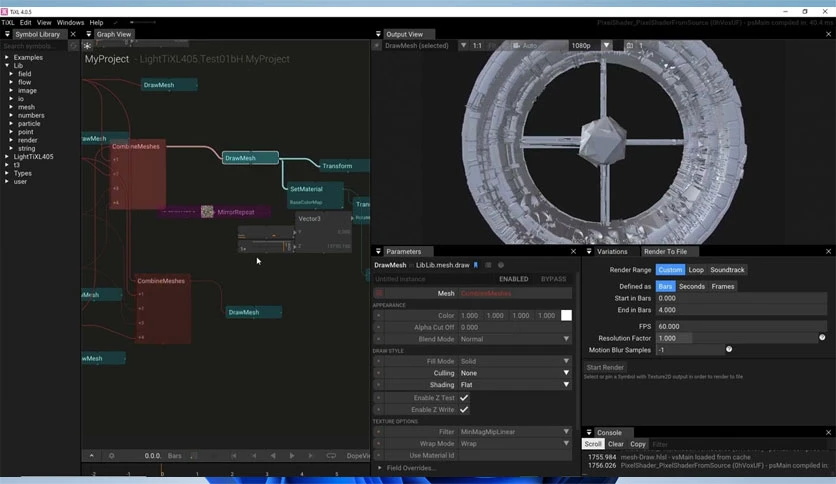Expand the LightTiXL405 tree item

[7, 157]
